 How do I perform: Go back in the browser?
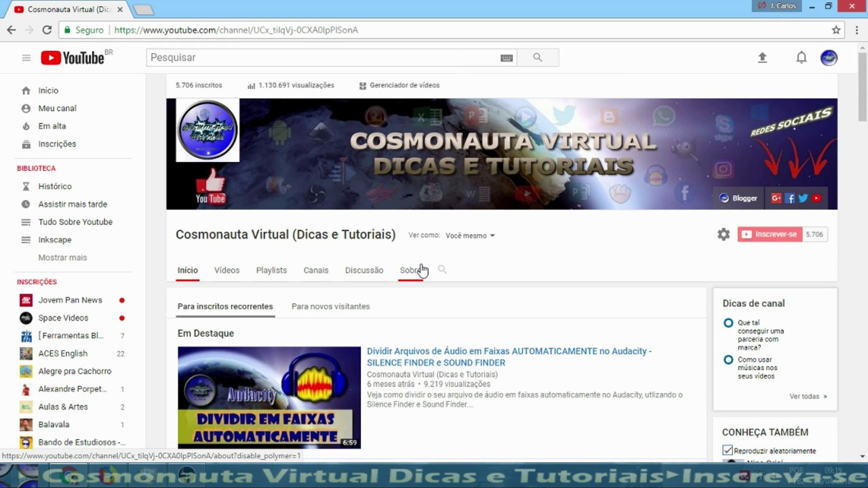click(x=12, y=30)
